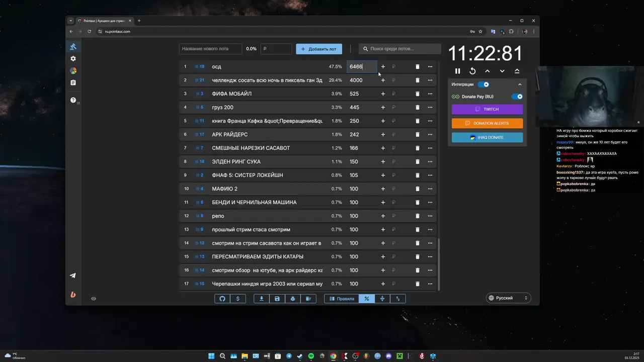Open Discord from the taskbar
Viewport: 644px width, 362px height.
[x=388, y=356]
